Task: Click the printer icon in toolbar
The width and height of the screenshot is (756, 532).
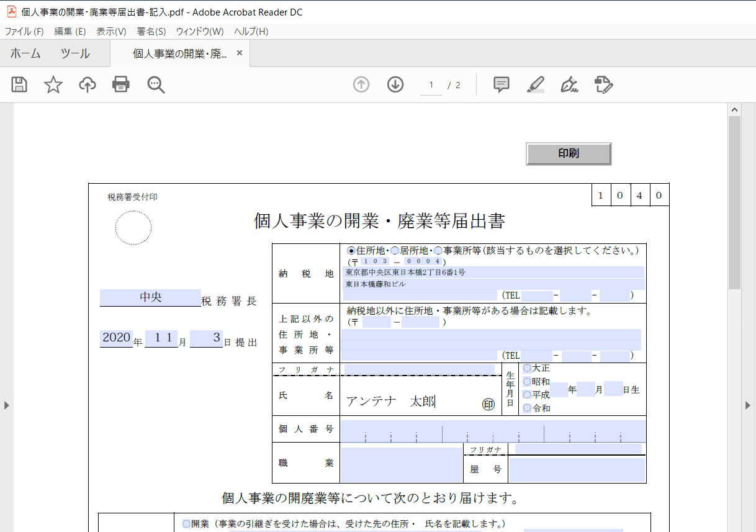Action: click(x=121, y=85)
